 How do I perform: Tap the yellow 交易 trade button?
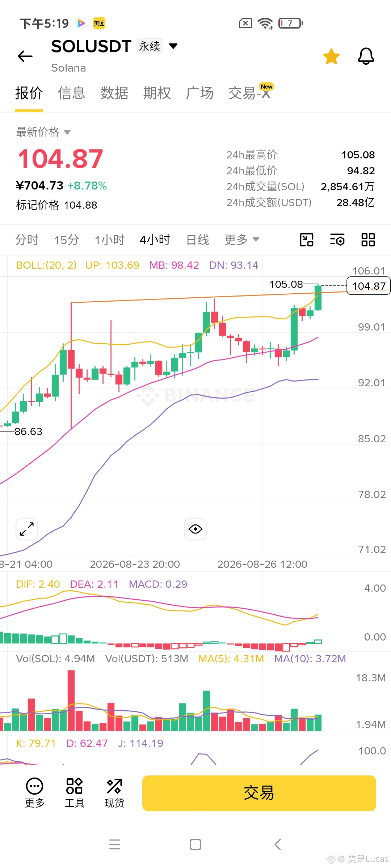[259, 793]
